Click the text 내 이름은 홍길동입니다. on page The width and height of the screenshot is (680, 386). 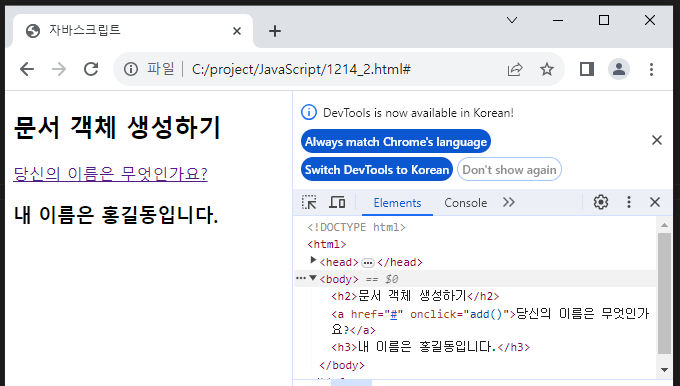click(116, 215)
